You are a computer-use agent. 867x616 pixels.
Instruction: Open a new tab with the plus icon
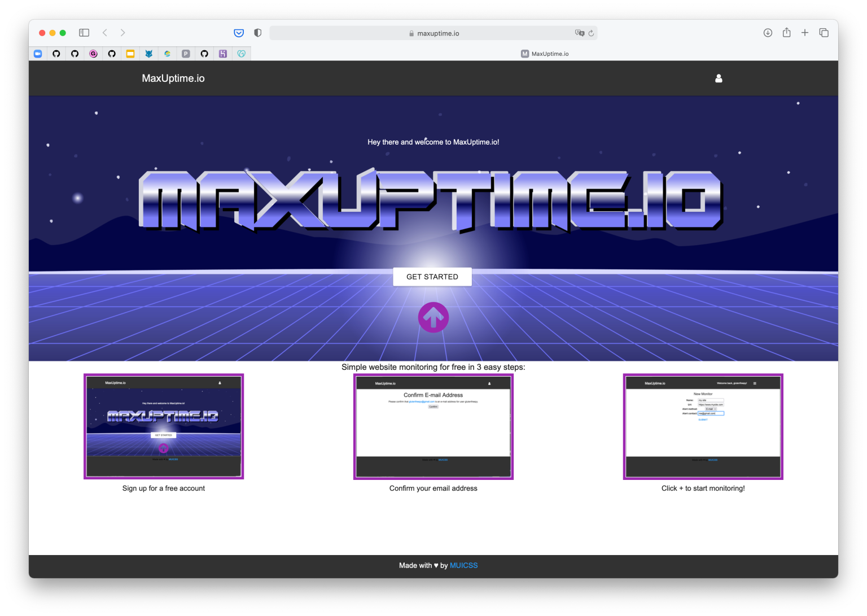805,33
